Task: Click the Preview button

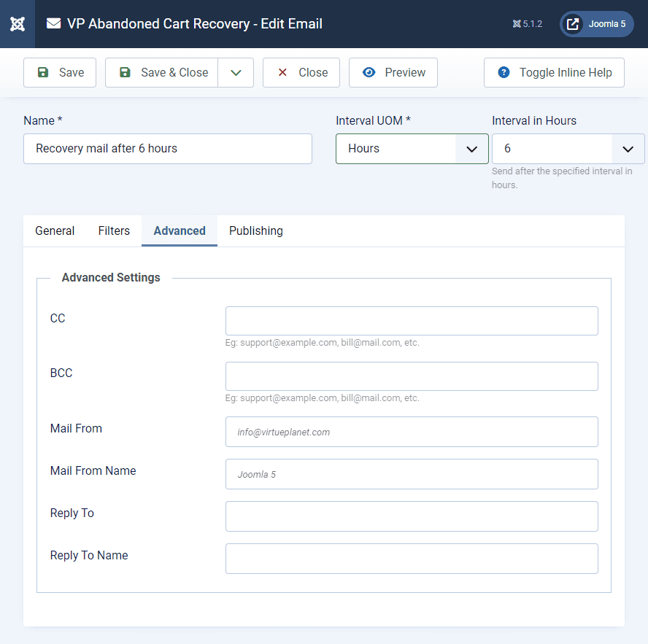Action: coord(393,73)
